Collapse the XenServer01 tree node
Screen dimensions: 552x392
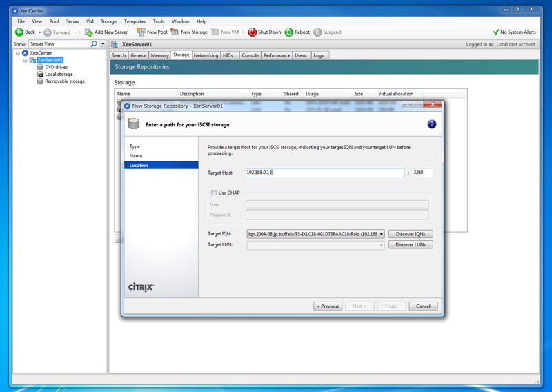26,60
